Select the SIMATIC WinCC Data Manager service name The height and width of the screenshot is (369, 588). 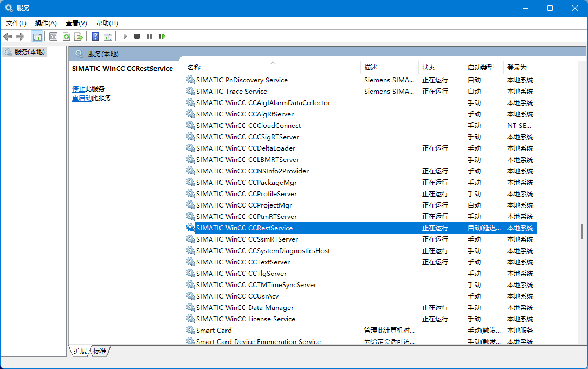point(245,308)
